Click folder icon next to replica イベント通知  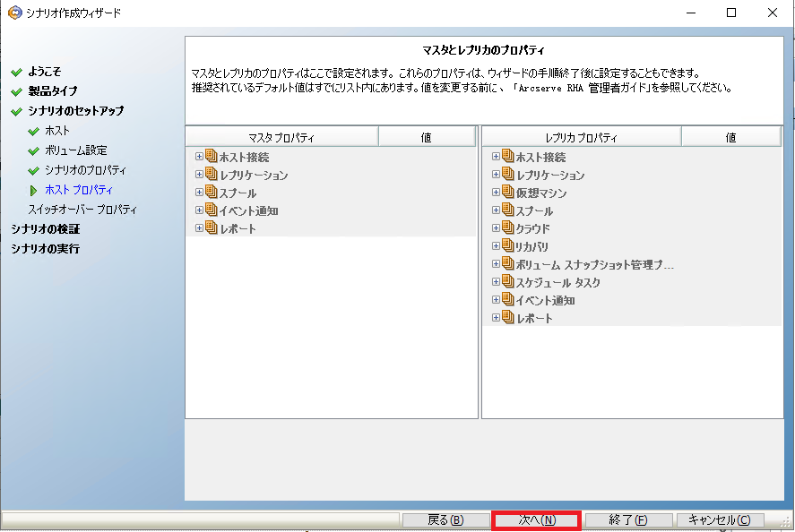coord(507,299)
